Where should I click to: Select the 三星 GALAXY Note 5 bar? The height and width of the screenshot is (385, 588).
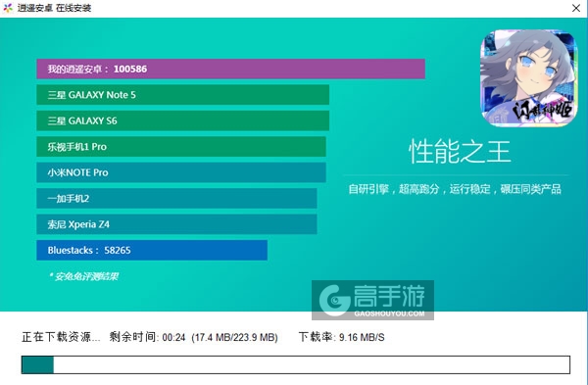point(182,95)
